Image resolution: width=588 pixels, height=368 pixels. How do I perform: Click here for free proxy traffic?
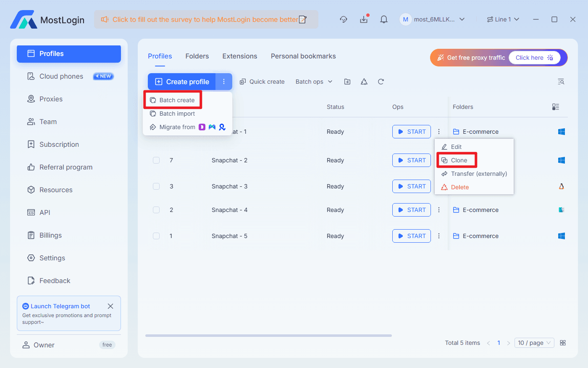pyautogui.click(x=535, y=58)
